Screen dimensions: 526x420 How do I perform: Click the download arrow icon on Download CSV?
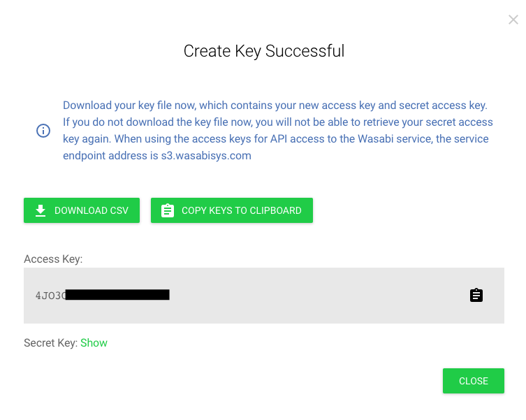pyautogui.click(x=41, y=210)
